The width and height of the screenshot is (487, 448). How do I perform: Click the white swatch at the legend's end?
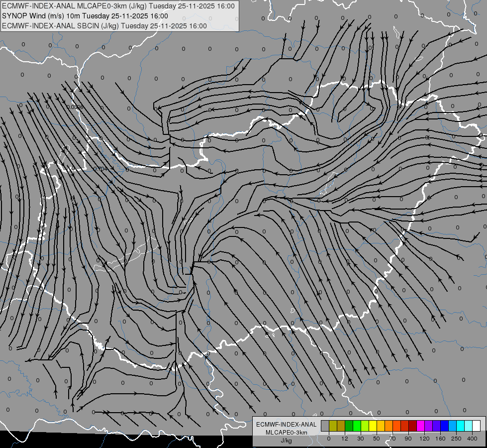click(476, 426)
